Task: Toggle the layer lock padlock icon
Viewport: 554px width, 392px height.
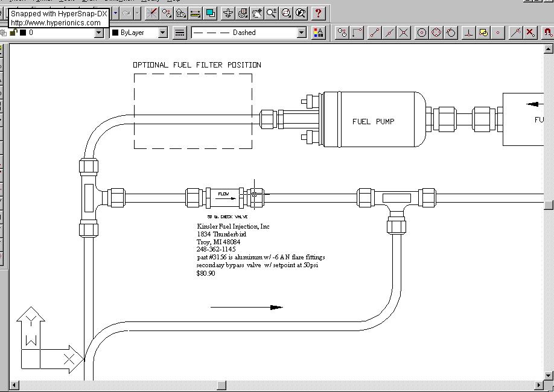Action: pyautogui.click(x=13, y=33)
